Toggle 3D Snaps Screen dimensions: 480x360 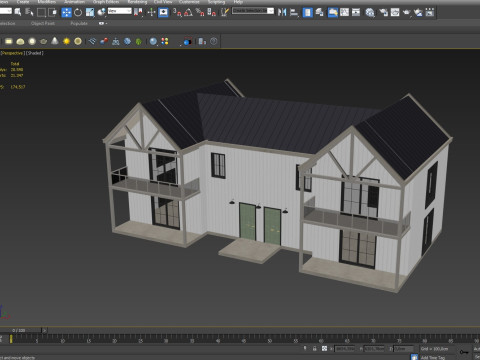[177, 13]
